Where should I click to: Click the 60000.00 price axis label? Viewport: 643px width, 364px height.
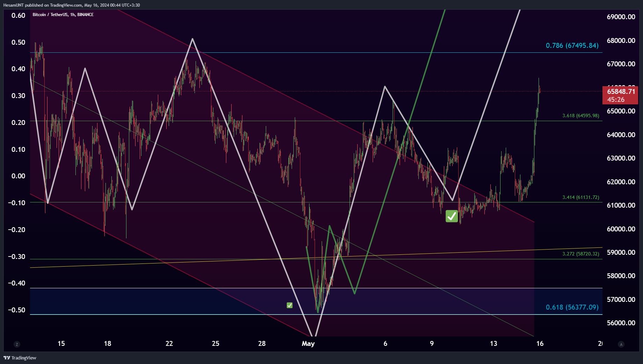click(x=621, y=229)
